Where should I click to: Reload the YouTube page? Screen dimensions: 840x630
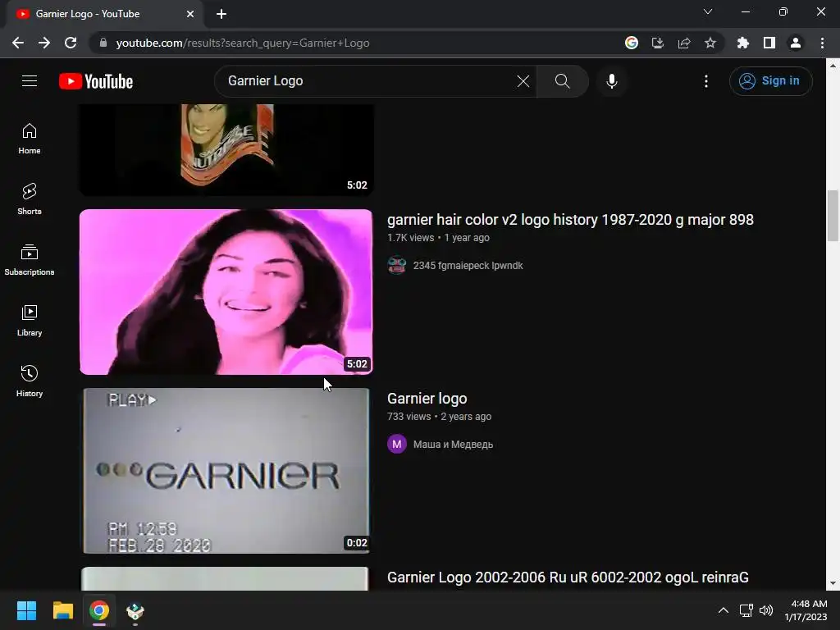tap(71, 43)
